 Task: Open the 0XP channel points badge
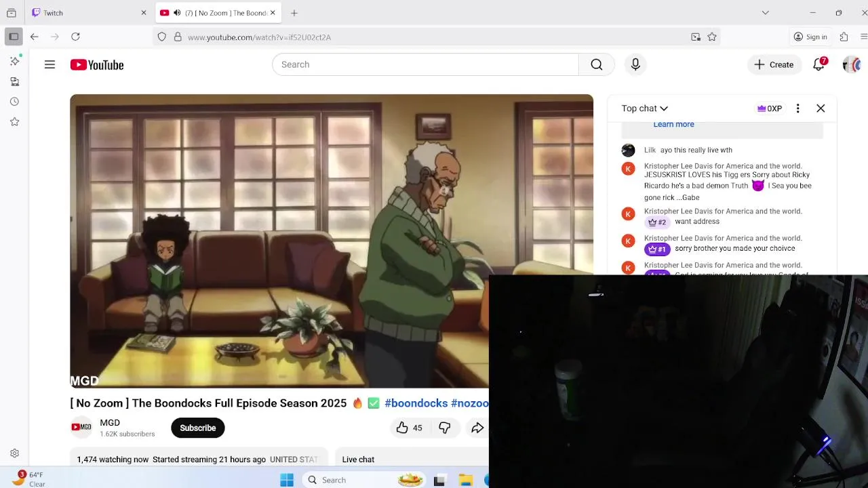click(770, 108)
